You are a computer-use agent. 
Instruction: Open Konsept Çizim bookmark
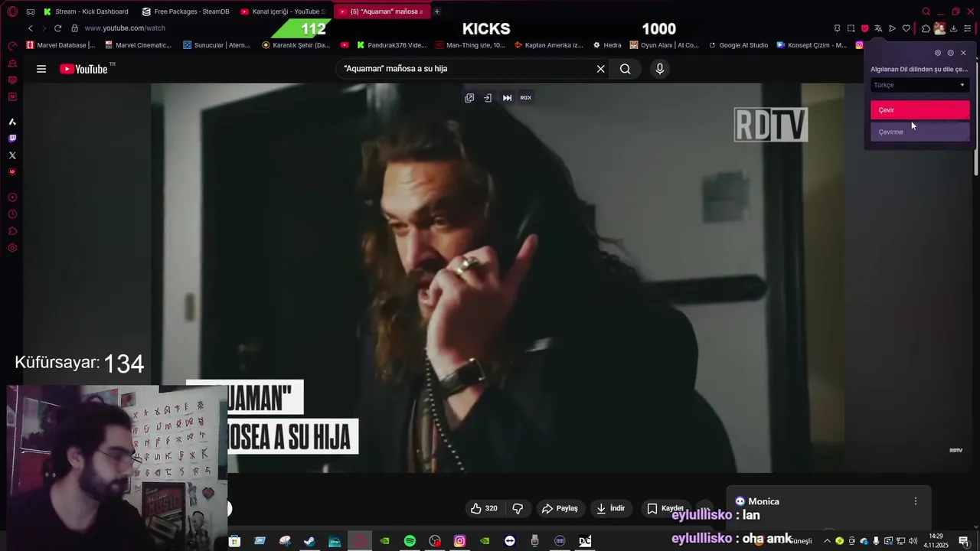(812, 45)
